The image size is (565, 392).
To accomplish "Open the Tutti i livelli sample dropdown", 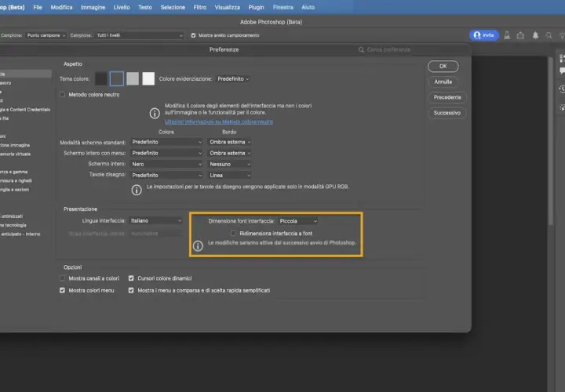I will [139, 35].
